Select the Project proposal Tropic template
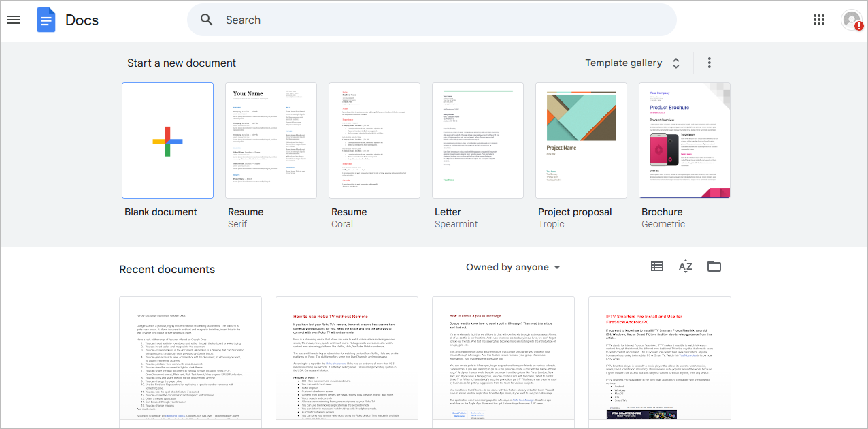Screen dimensions: 868x429 coord(581,141)
